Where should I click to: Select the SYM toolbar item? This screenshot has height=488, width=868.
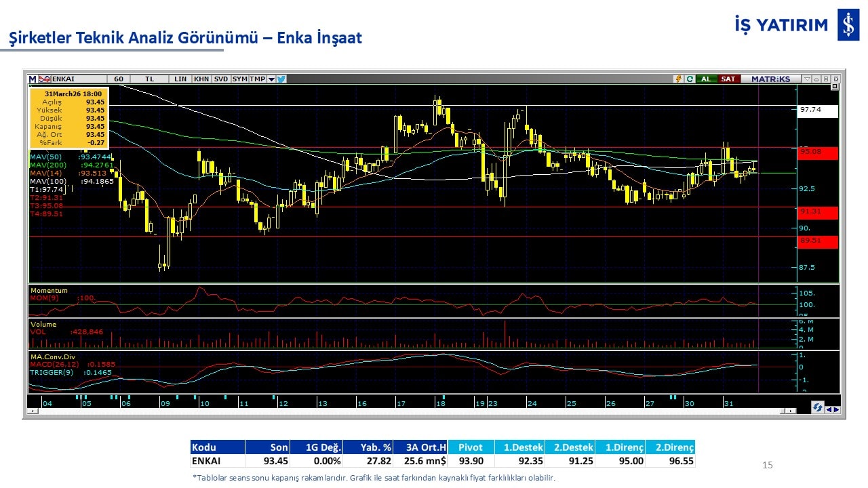click(x=240, y=79)
